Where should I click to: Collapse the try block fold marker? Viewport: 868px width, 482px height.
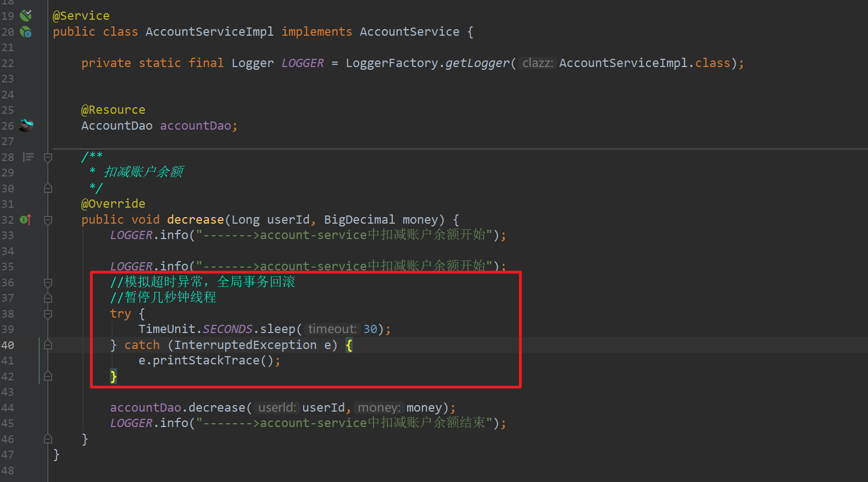click(x=48, y=314)
